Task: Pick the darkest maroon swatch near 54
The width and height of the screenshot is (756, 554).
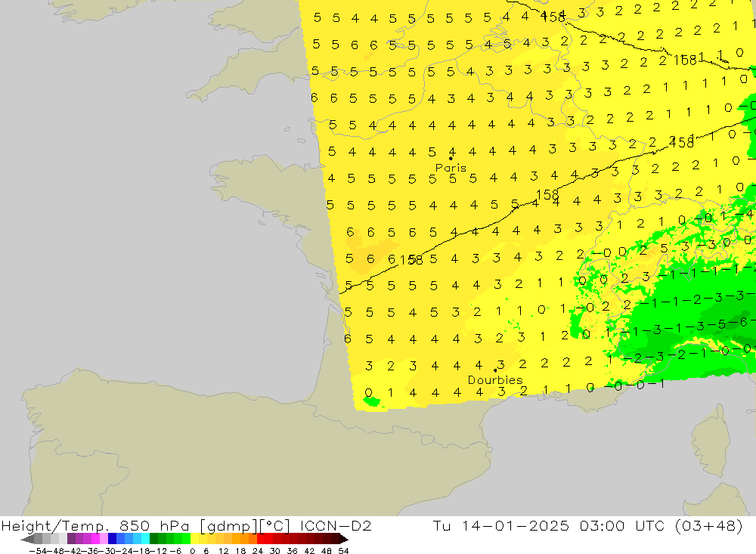Action: (336, 539)
